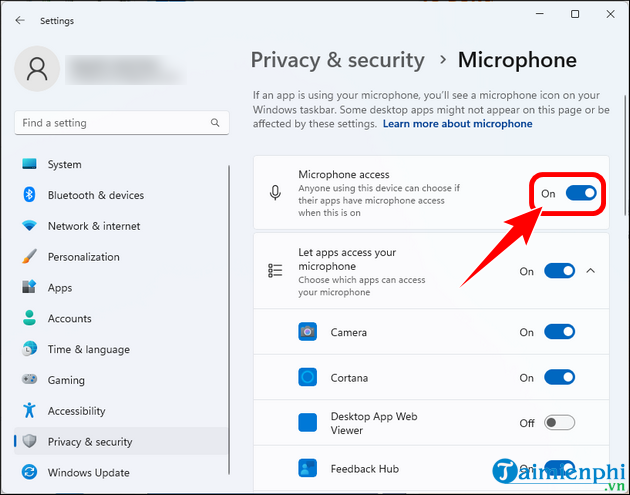The height and width of the screenshot is (495, 630).
Task: Click the user profile avatar icon
Action: 38,69
